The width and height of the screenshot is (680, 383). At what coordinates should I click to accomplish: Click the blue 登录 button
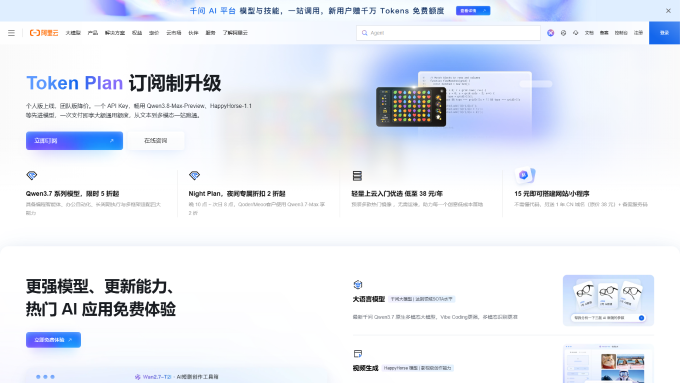[664, 33]
